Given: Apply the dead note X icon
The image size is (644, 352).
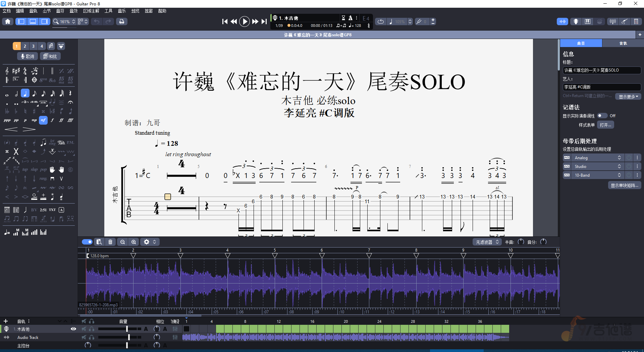Looking at the screenshot, I should click(16, 151).
